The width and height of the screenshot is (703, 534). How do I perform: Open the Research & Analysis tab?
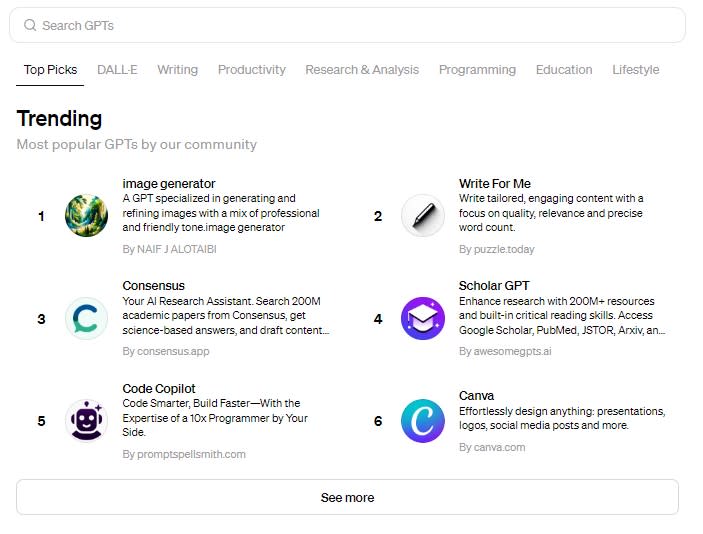[x=362, y=70]
